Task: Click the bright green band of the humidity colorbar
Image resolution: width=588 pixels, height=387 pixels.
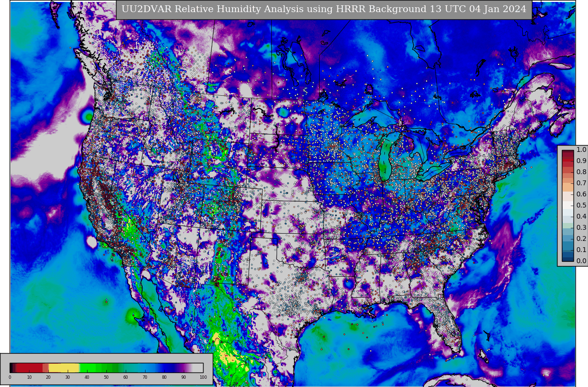Action: tap(88, 368)
